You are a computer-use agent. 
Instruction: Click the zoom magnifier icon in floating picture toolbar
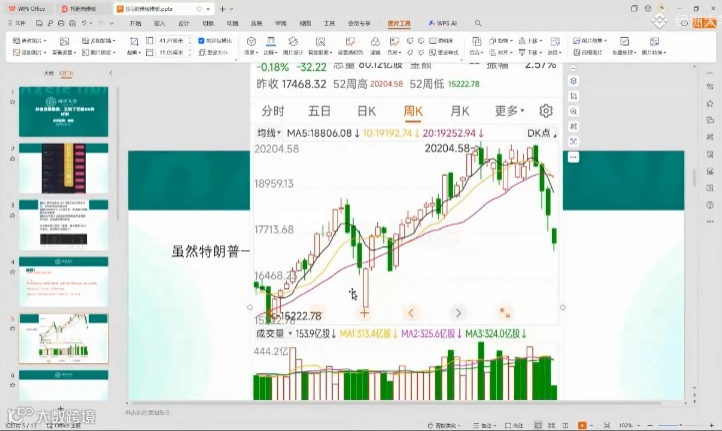click(x=573, y=111)
